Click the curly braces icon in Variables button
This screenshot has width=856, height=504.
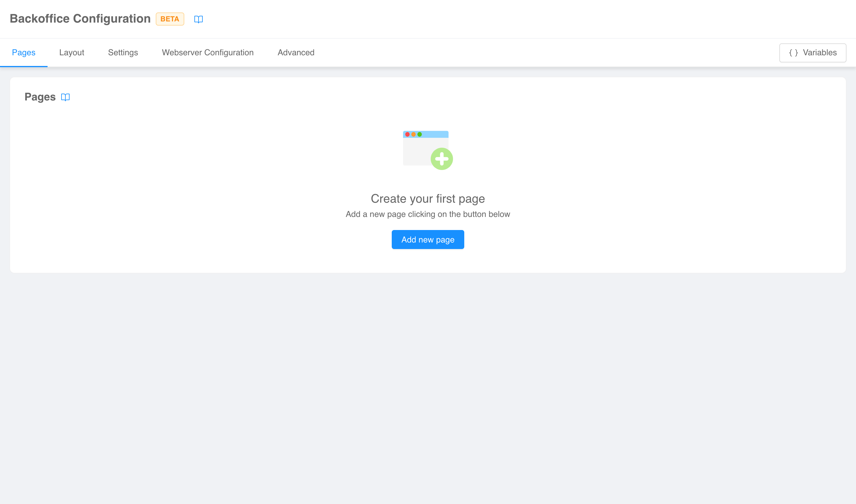[x=793, y=53]
